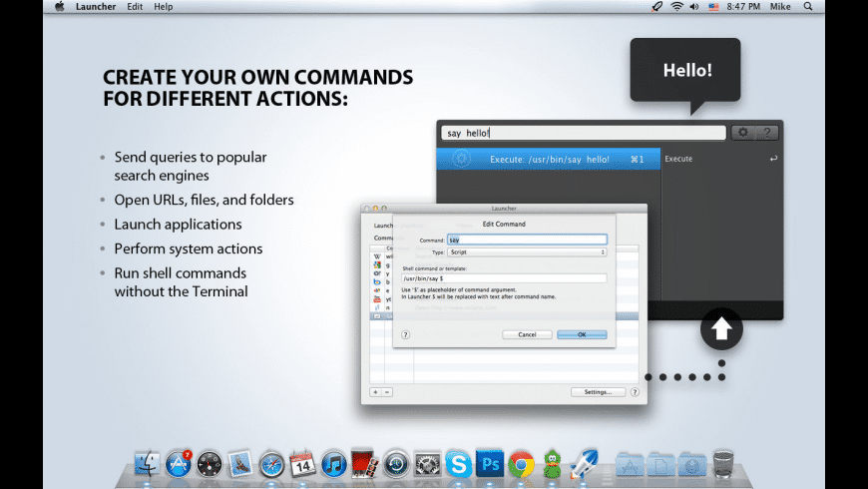The width and height of the screenshot is (868, 489).
Task: Open the Adium green duck icon
Action: 552,464
